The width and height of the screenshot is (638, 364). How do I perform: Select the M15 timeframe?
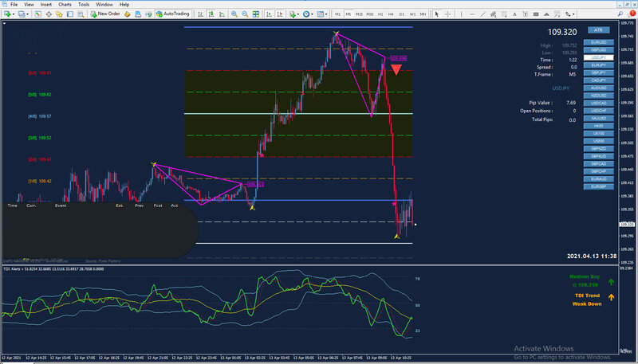coord(359,14)
